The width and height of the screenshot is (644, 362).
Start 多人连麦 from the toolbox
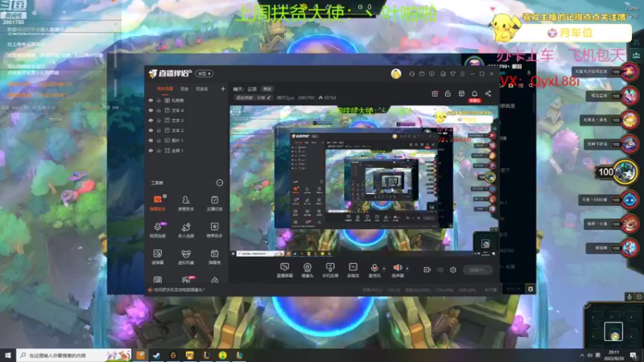(186, 230)
